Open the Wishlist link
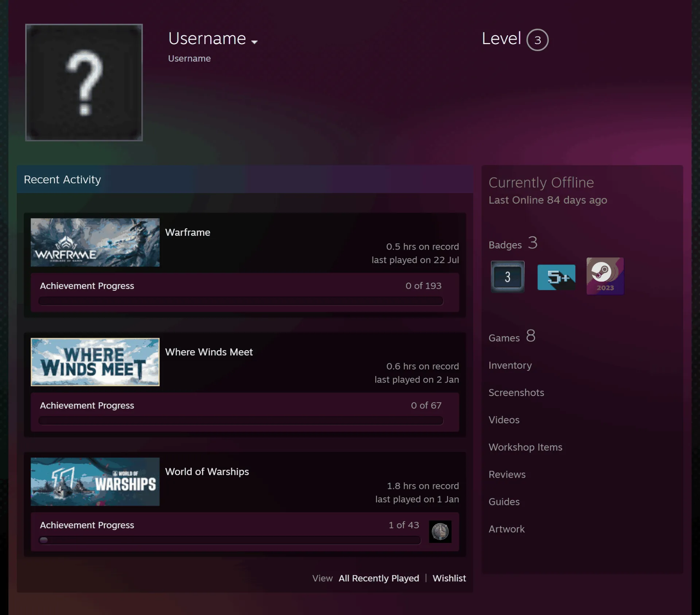Viewport: 700px width, 615px height. 449,578
